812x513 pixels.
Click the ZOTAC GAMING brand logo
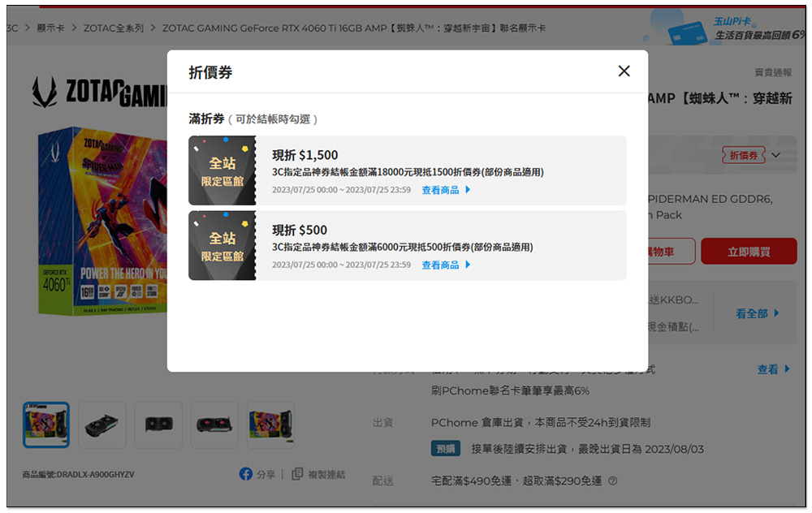[99, 93]
